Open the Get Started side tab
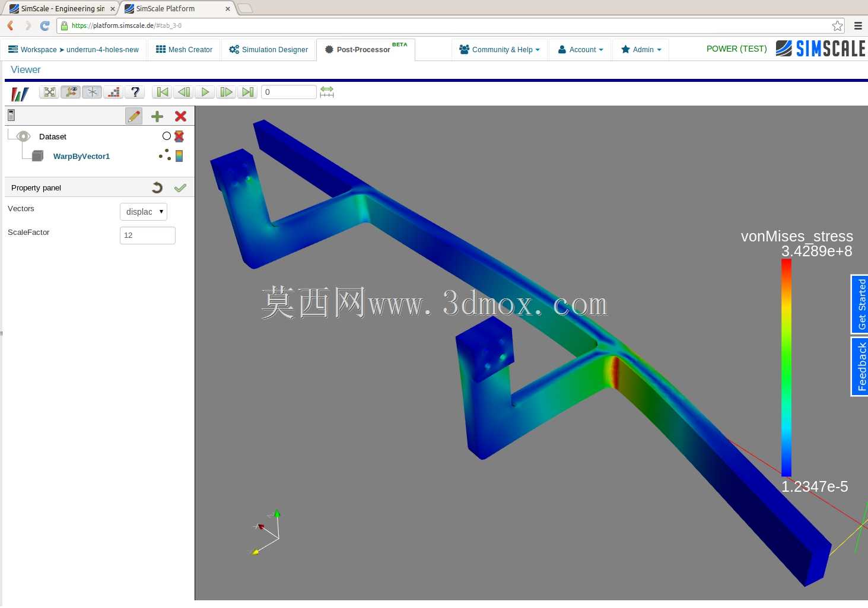Image resolution: width=868 pixels, height=608 pixels. coord(860,304)
